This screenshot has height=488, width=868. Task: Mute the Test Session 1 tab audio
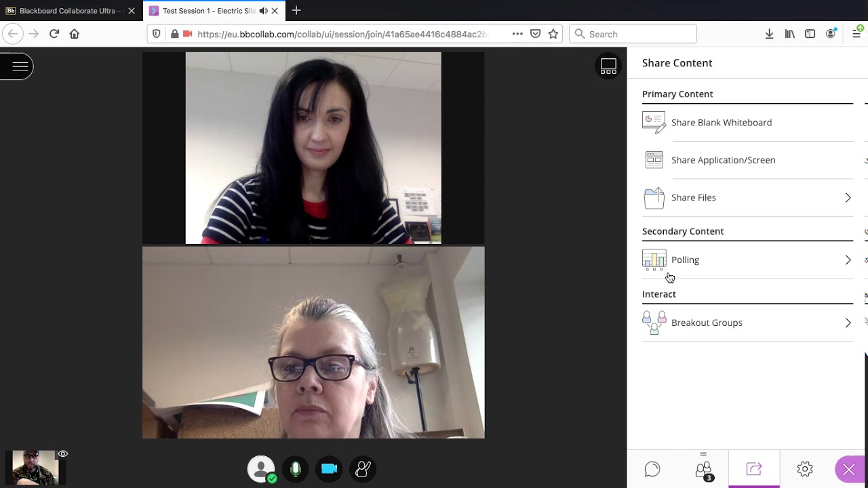click(263, 11)
